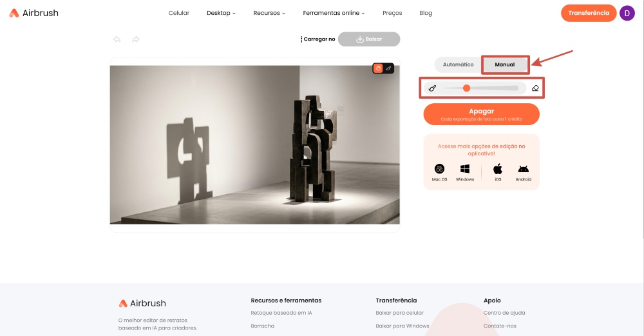Click the Apagar erase button
This screenshot has width=644, height=336.
pyautogui.click(x=481, y=114)
